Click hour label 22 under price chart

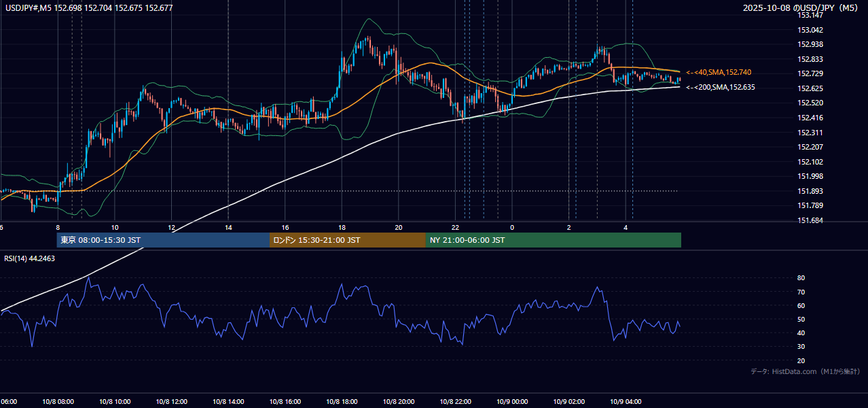click(456, 227)
